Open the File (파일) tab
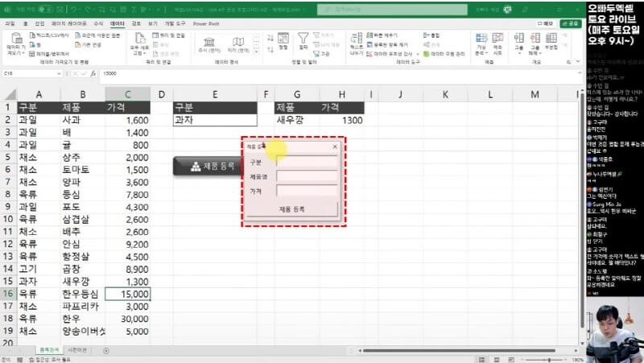Image resolution: width=644 pixels, height=363 pixels. pos(10,24)
